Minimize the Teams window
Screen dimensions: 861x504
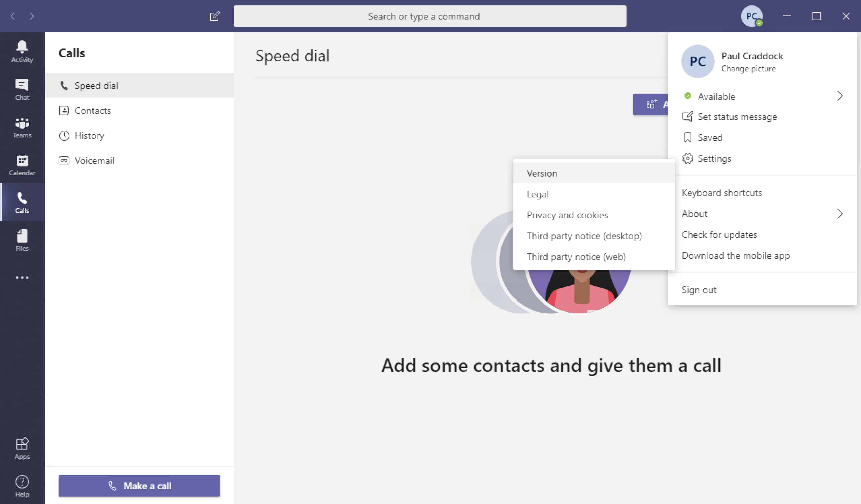(787, 16)
